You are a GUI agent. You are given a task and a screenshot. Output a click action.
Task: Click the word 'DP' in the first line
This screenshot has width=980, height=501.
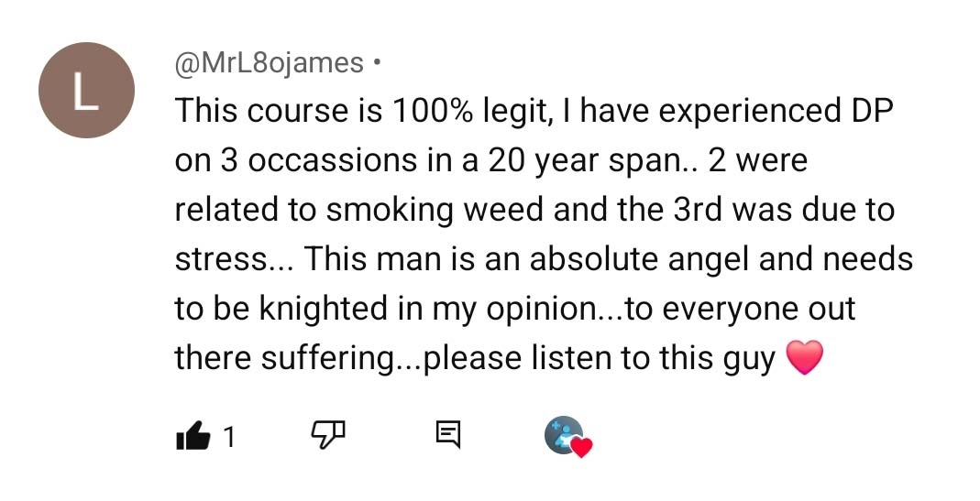(x=864, y=111)
